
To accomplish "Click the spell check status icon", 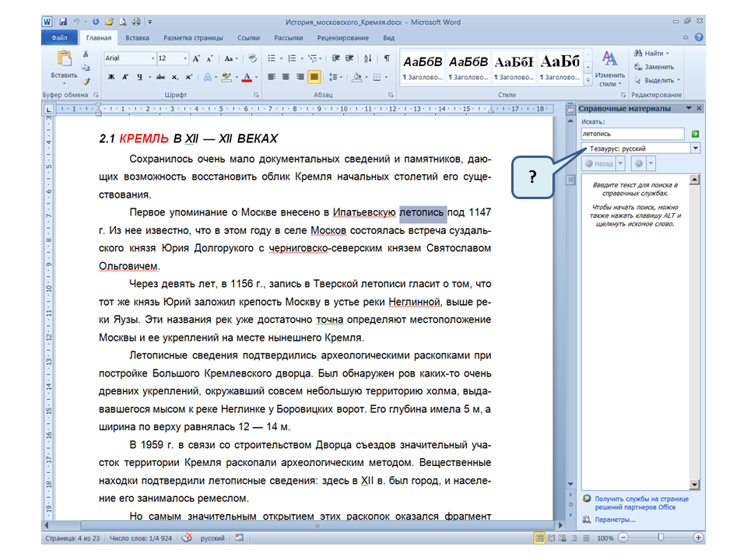I will [187, 537].
